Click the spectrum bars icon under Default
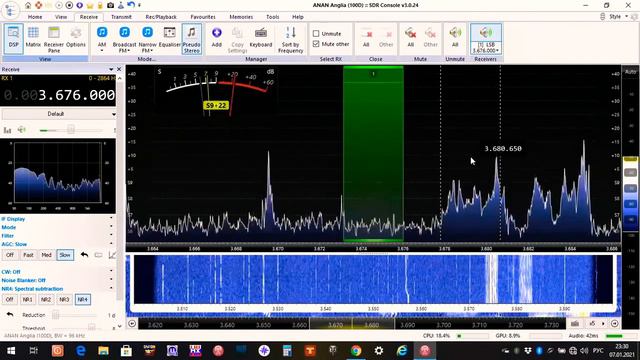This screenshot has height=360, width=640. (x=7, y=130)
